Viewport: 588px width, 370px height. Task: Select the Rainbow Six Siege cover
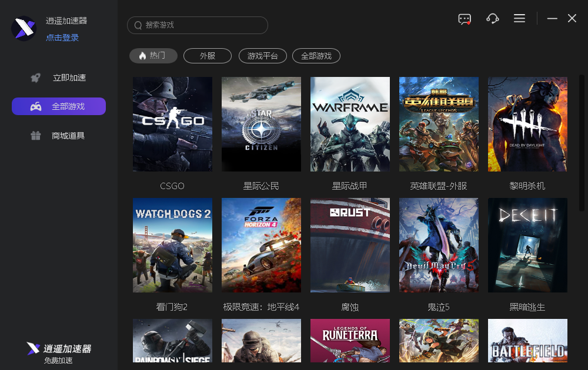pyautogui.click(x=172, y=341)
